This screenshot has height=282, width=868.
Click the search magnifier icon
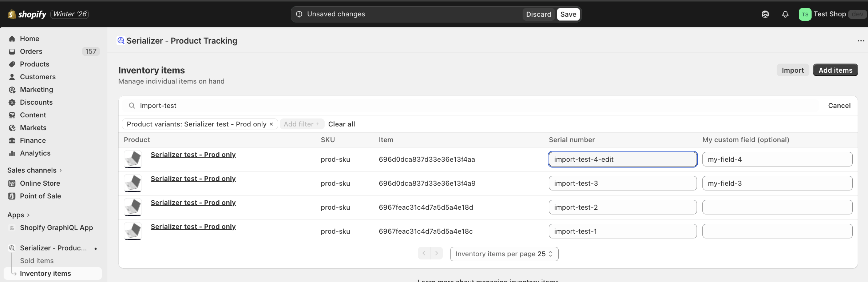[132, 106]
